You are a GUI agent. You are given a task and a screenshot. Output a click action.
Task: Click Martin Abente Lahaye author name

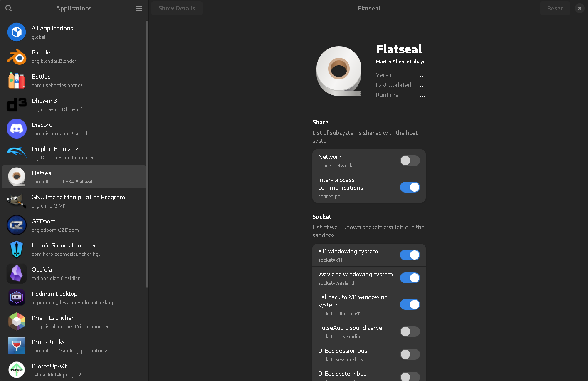point(400,62)
